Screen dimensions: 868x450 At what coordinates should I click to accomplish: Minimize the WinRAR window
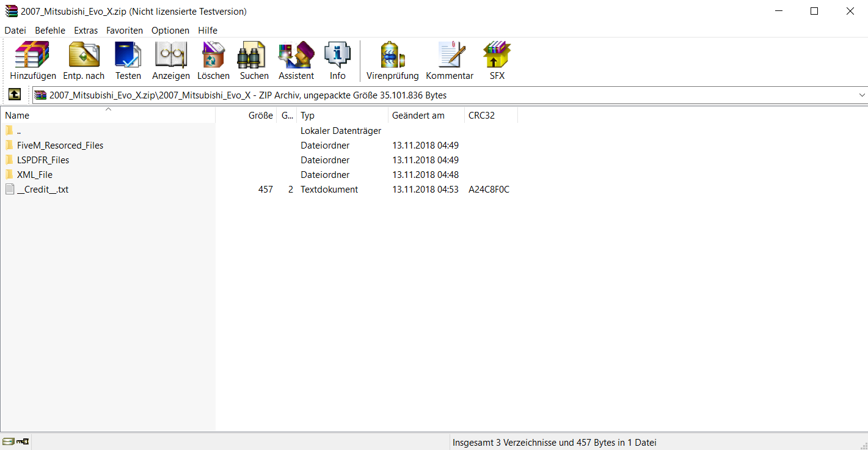pyautogui.click(x=779, y=11)
